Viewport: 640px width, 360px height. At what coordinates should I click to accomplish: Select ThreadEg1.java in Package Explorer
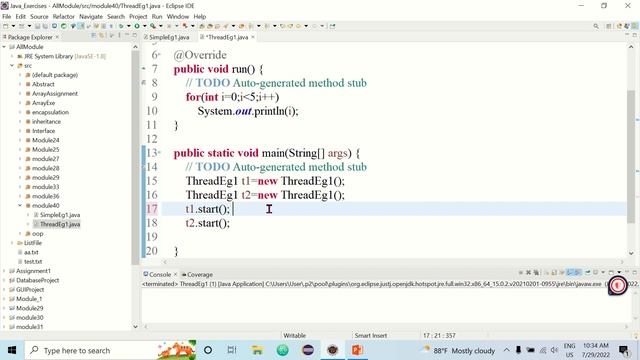click(60, 224)
